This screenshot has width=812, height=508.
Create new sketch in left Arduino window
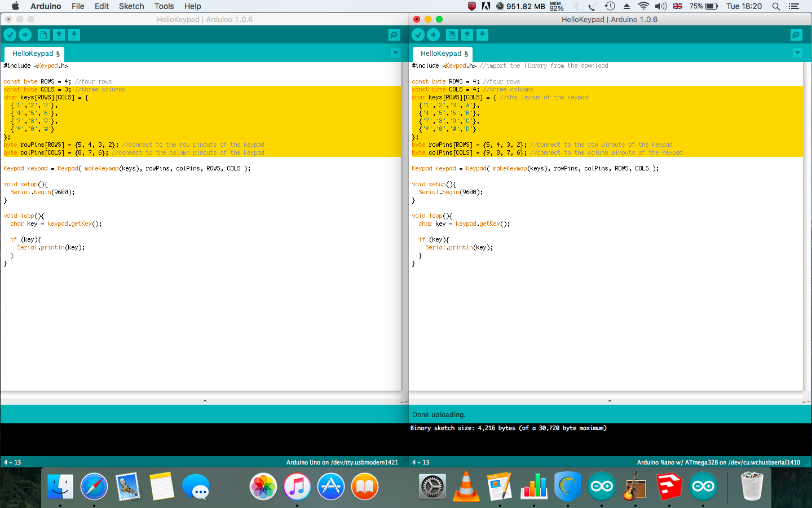click(43, 34)
